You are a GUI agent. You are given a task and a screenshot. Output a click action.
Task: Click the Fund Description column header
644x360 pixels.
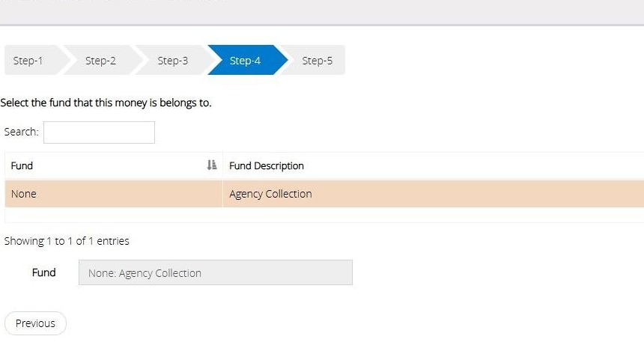coord(267,165)
